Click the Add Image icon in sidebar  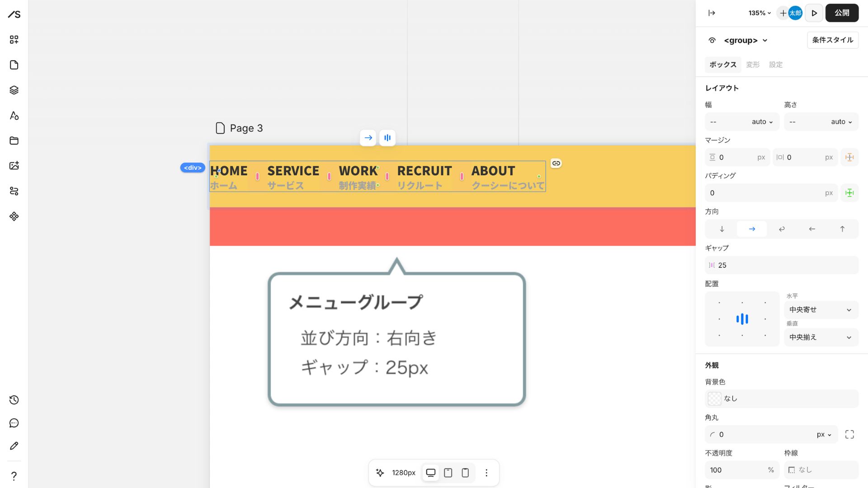click(x=14, y=165)
